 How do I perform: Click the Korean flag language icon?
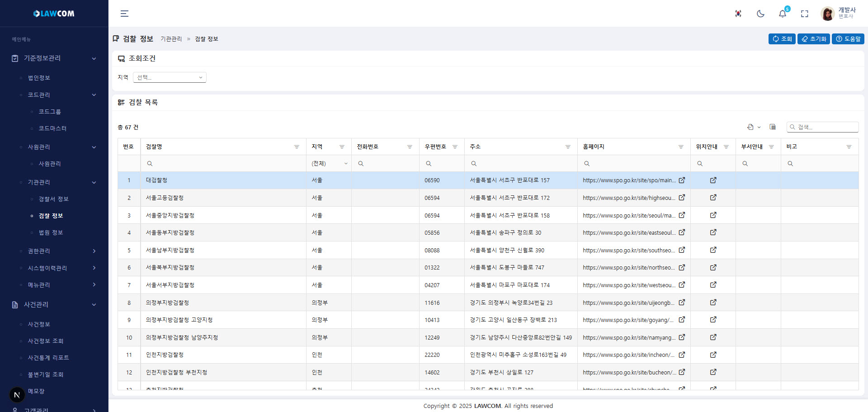(x=738, y=14)
